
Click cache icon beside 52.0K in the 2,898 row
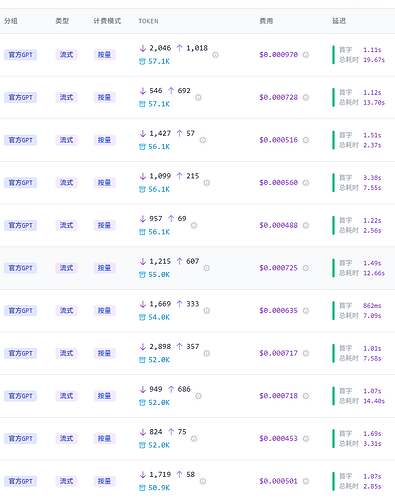click(x=142, y=360)
